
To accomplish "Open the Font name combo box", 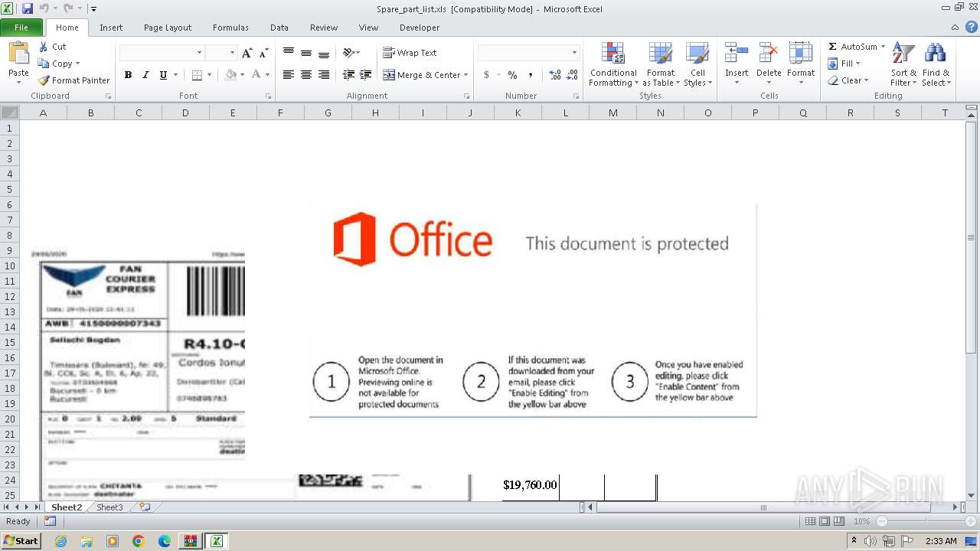I will coord(162,53).
